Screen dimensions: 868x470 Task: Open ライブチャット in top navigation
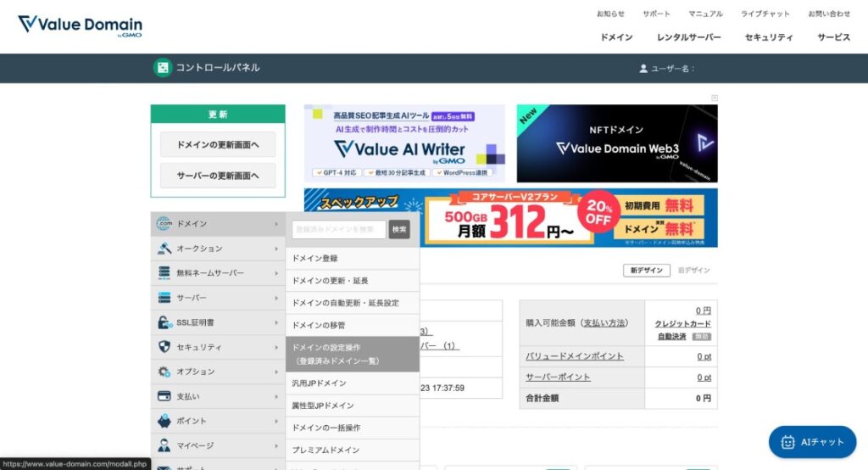(x=765, y=14)
